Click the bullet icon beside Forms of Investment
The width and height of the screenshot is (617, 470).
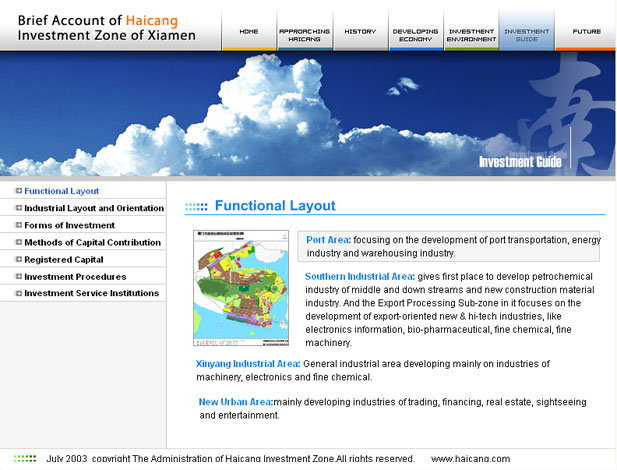click(18, 225)
